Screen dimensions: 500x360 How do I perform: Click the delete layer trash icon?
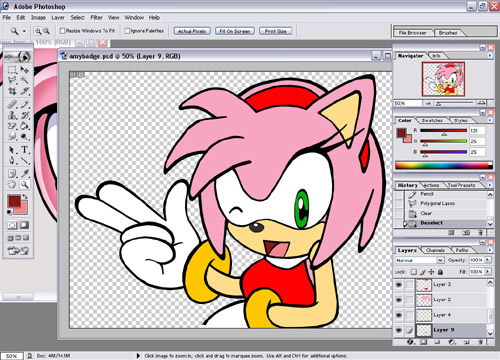[x=480, y=342]
